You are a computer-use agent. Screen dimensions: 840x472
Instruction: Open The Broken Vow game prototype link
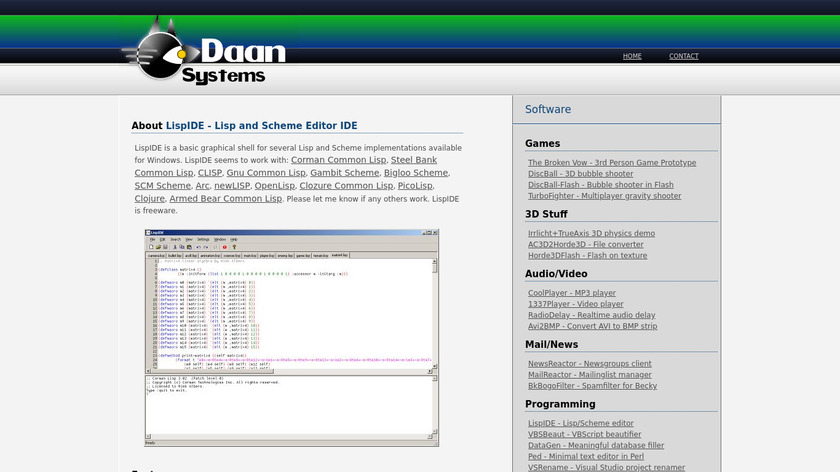(612, 162)
